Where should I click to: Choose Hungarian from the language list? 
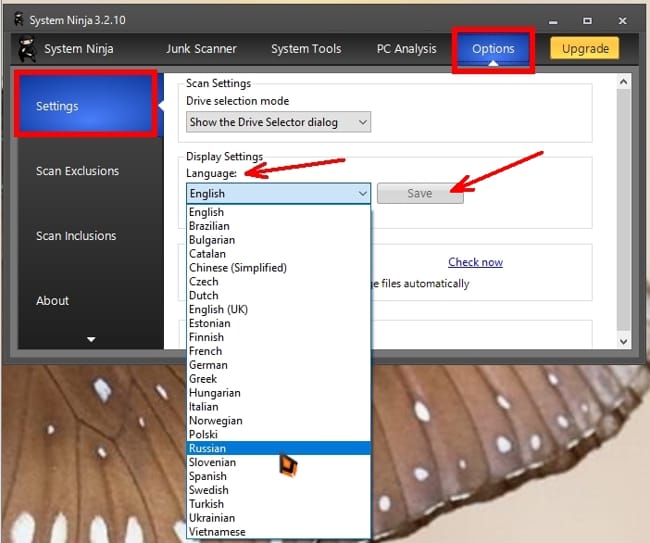coord(278,393)
